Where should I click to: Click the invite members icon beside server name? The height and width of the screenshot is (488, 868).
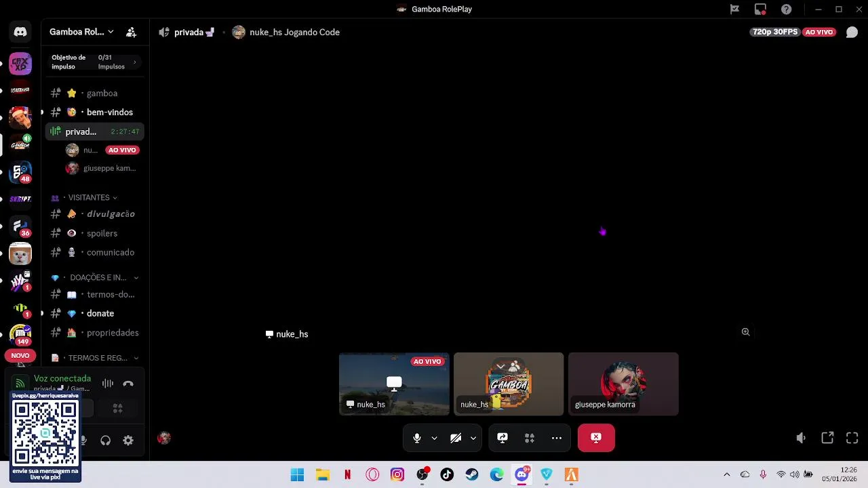[132, 32]
